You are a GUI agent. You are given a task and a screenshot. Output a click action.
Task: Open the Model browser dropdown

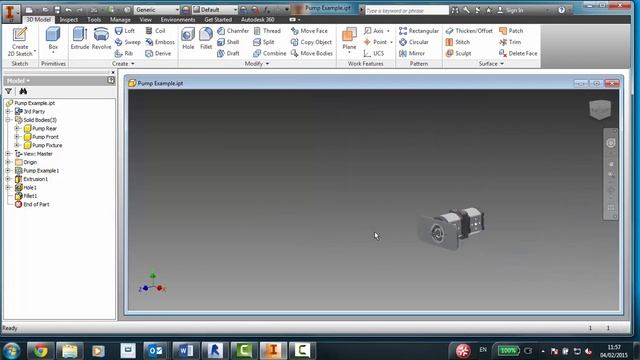coord(18,81)
